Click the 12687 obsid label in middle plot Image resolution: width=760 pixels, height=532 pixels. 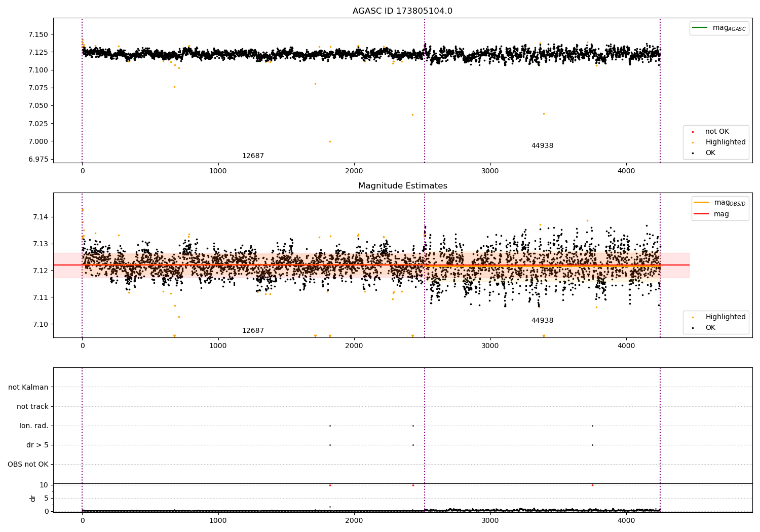[253, 331]
